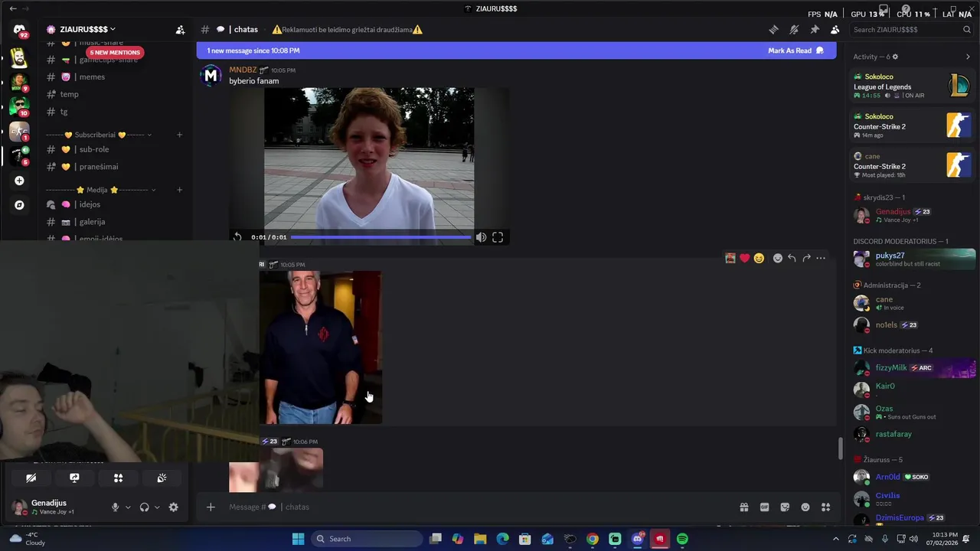Open invite members icon beside server name
This screenshot has width=980, height=551.
180,30
